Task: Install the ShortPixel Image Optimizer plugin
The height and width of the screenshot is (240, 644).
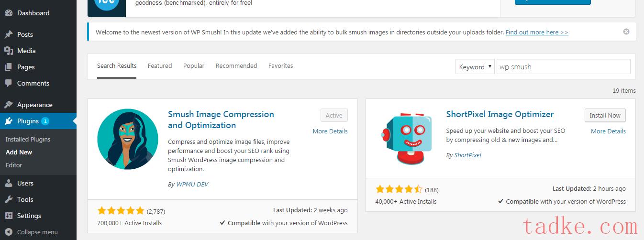Action: point(605,115)
